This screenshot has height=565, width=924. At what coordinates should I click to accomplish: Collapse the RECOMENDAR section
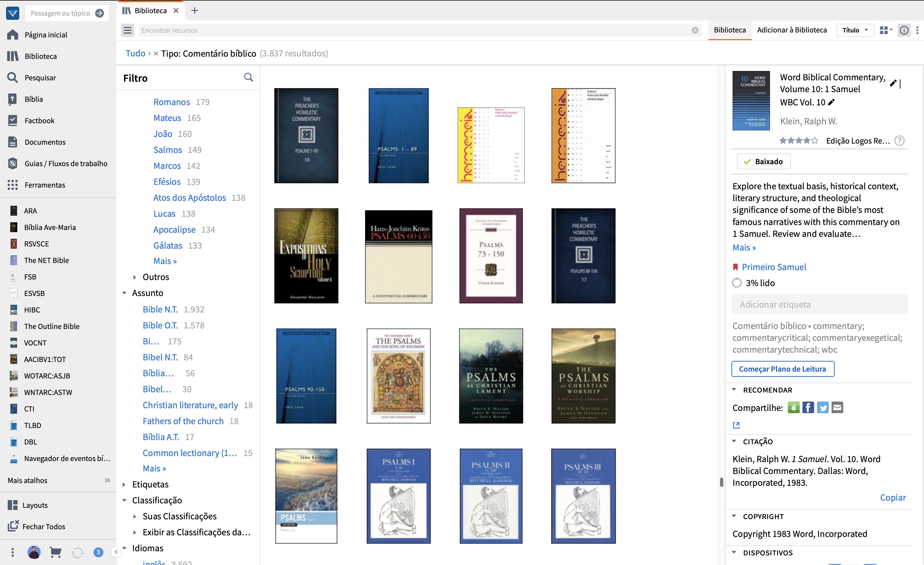pos(734,390)
